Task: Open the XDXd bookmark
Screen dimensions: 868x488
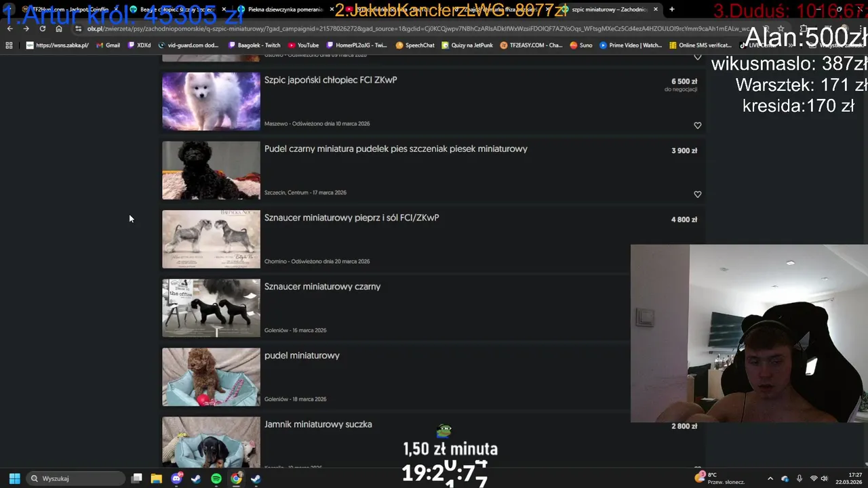Action: (x=140, y=45)
